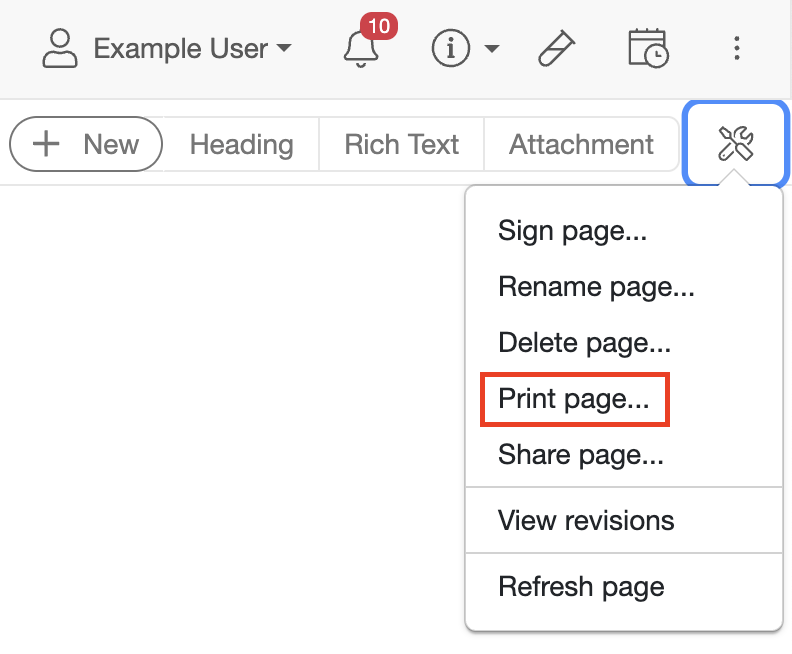Toggle the page tools wrench menu

(x=735, y=144)
